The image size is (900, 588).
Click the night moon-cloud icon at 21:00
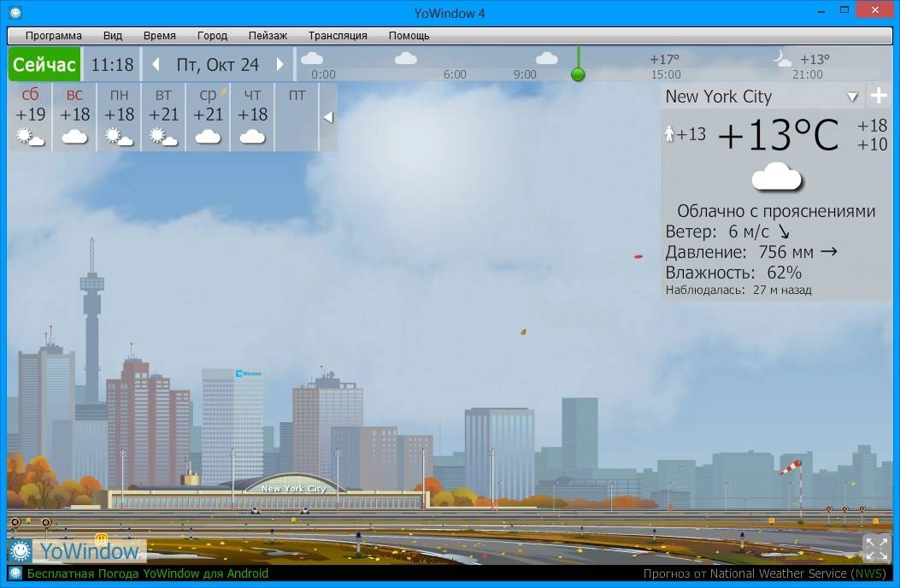pyautogui.click(x=782, y=59)
